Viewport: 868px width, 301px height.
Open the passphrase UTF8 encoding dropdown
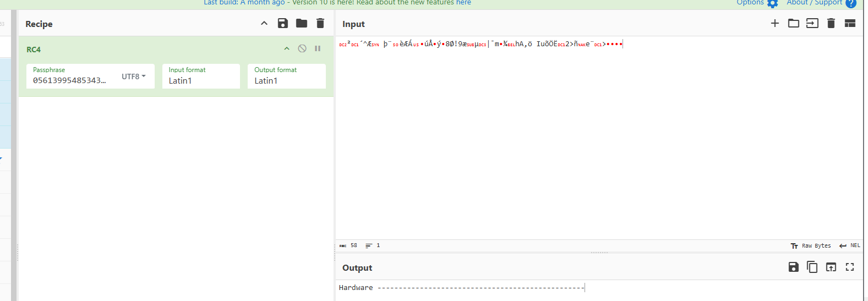coord(134,76)
